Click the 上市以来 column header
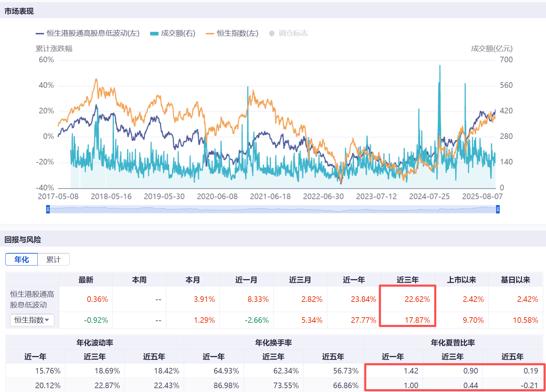 (x=461, y=280)
